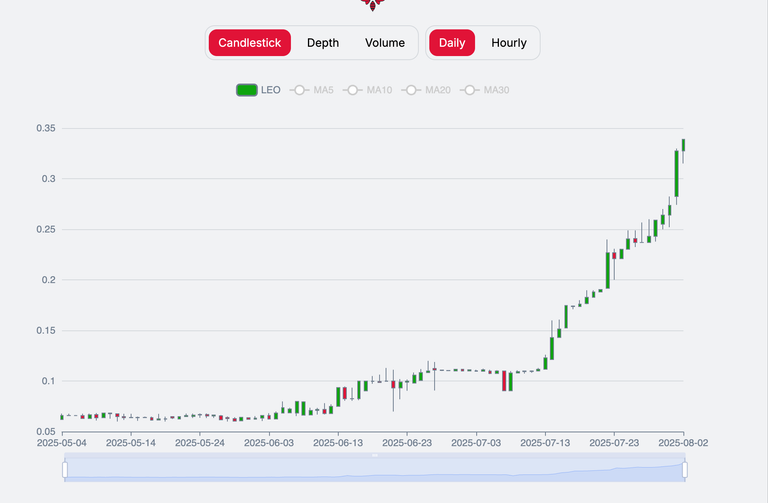Enable the MA5 moving average line

pyautogui.click(x=312, y=90)
